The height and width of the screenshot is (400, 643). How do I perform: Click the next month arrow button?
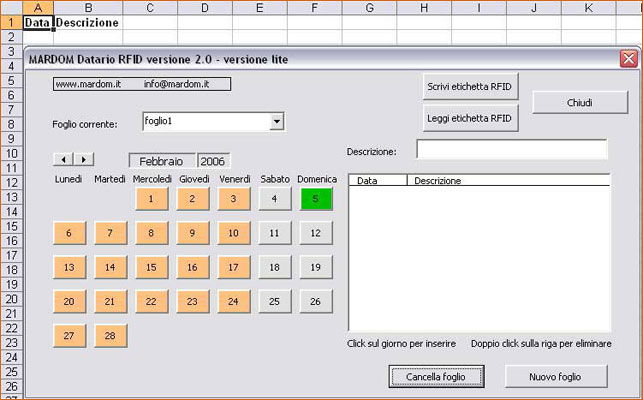click(x=84, y=159)
